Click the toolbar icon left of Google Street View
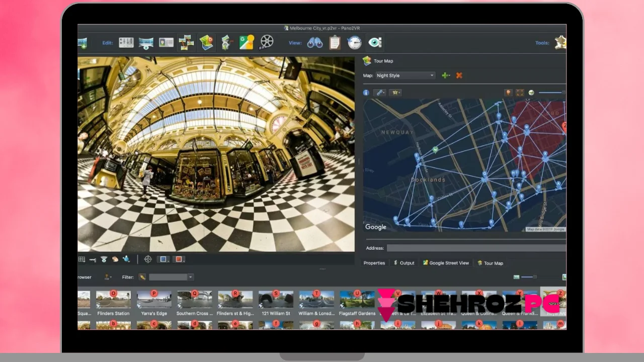Viewport: 644px width, 362px height. pos(226,43)
